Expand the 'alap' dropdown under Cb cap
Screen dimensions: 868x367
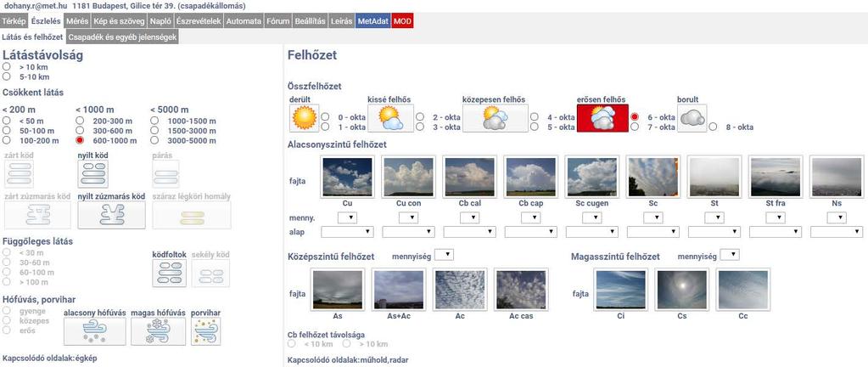coord(531,232)
